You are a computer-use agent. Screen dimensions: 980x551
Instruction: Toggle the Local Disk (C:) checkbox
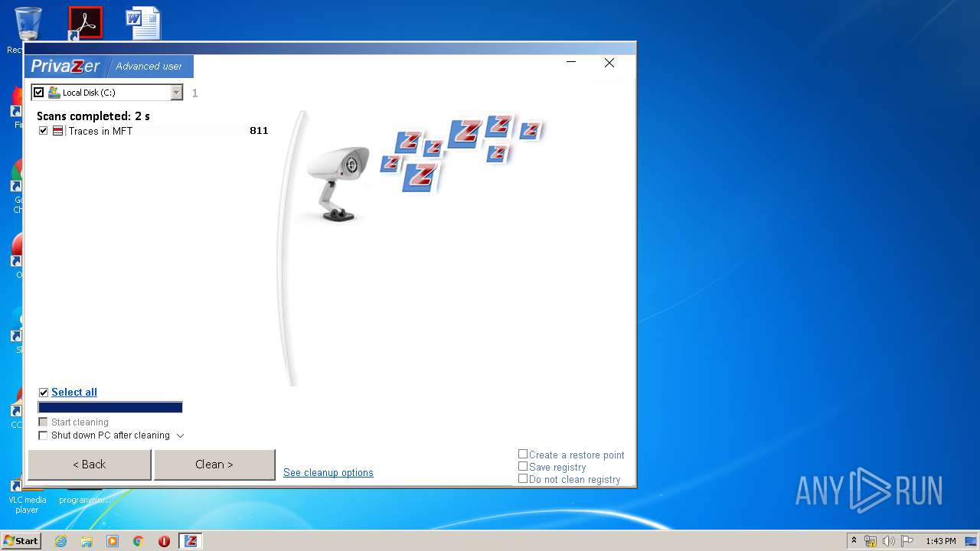[38, 93]
